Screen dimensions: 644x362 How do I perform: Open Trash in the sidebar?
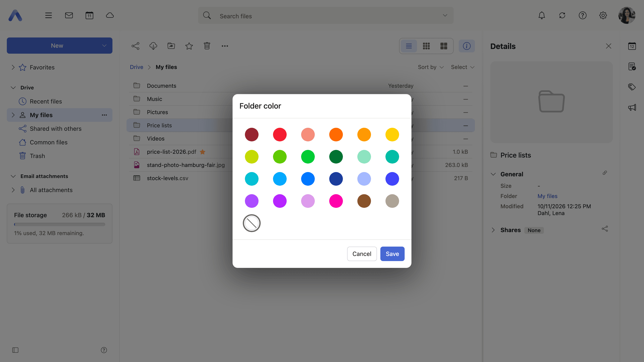(x=37, y=156)
